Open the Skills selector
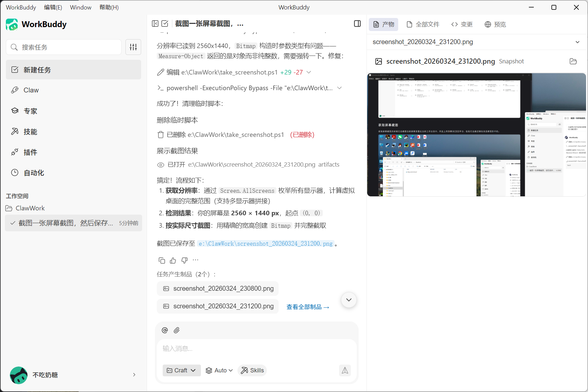588x392 pixels. (252, 370)
